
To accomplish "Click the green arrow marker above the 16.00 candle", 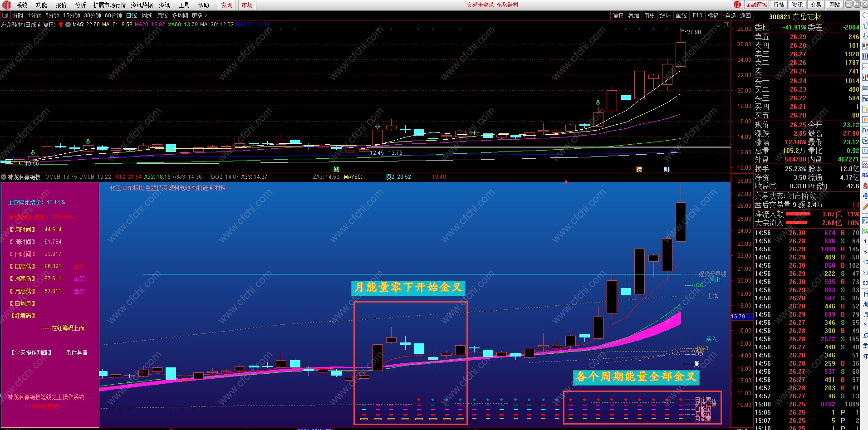I will 377,126.
